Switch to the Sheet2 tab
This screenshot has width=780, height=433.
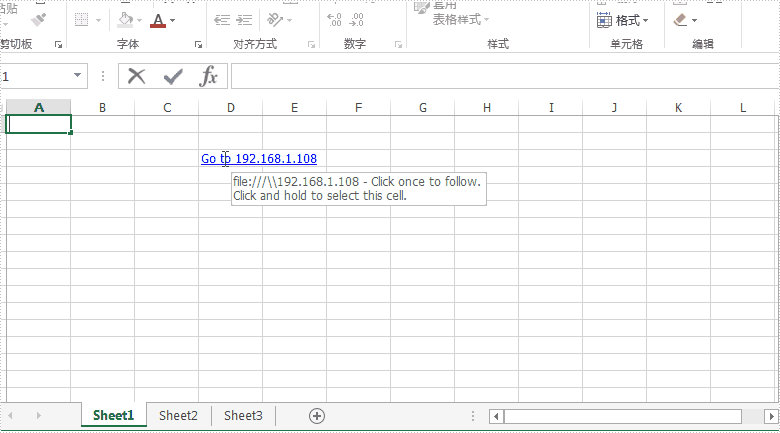click(x=178, y=416)
